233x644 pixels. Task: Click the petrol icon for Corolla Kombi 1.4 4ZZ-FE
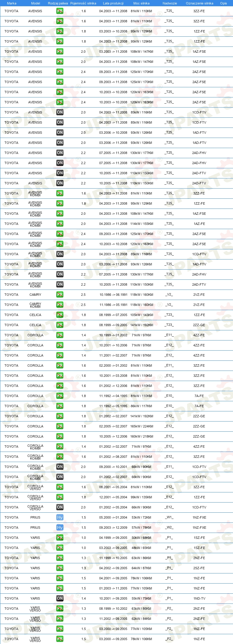pyautogui.click(x=60, y=447)
